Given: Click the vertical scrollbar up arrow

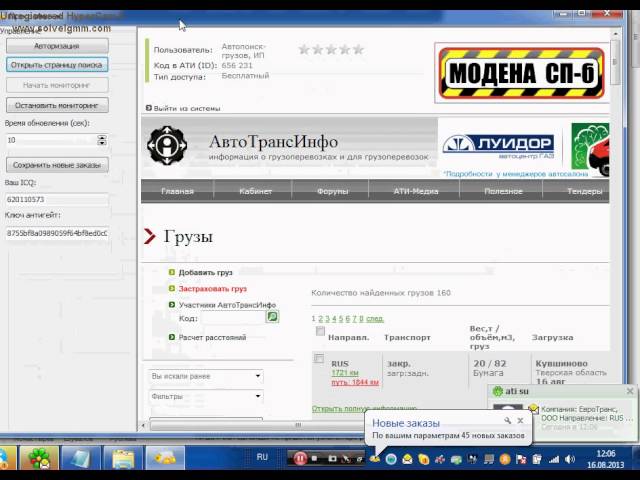Looking at the screenshot, I should point(616,33).
